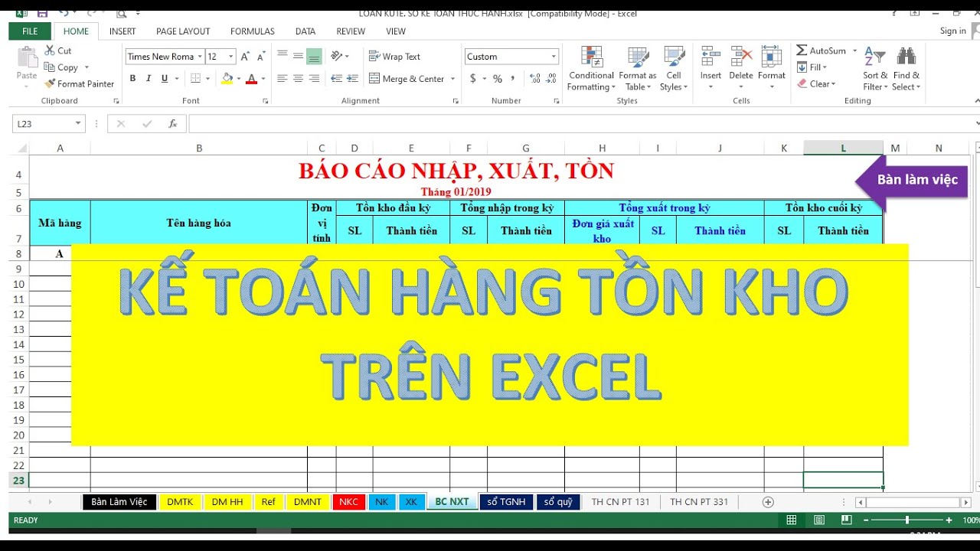The height and width of the screenshot is (551, 980).
Task: Increase font size with the large A icon
Action: click(245, 57)
